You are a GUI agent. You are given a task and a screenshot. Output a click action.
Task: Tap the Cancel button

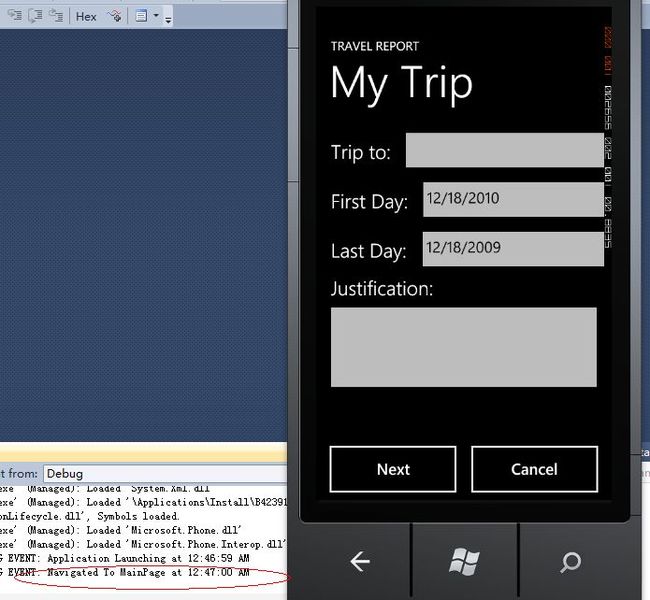pos(534,469)
